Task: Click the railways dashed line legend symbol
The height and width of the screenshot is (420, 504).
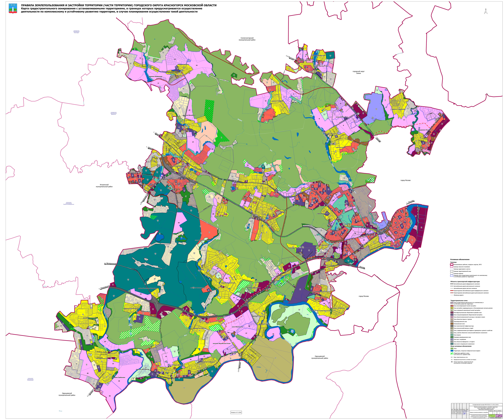Action: 452,295
